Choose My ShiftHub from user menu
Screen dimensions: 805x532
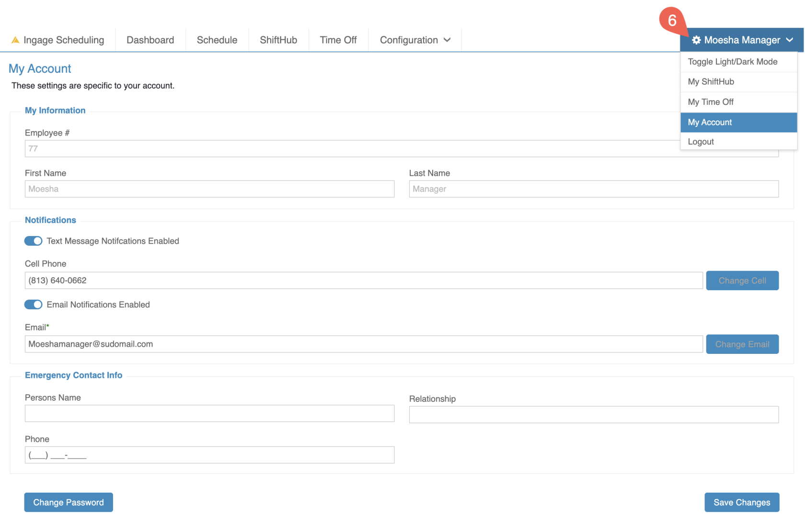tap(711, 82)
